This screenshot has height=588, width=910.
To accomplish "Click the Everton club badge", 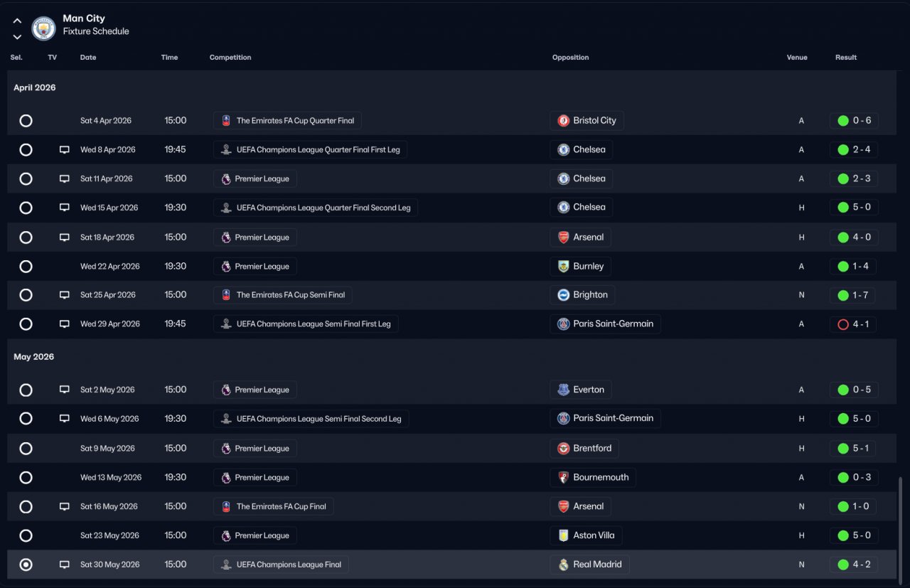I will click(x=563, y=390).
